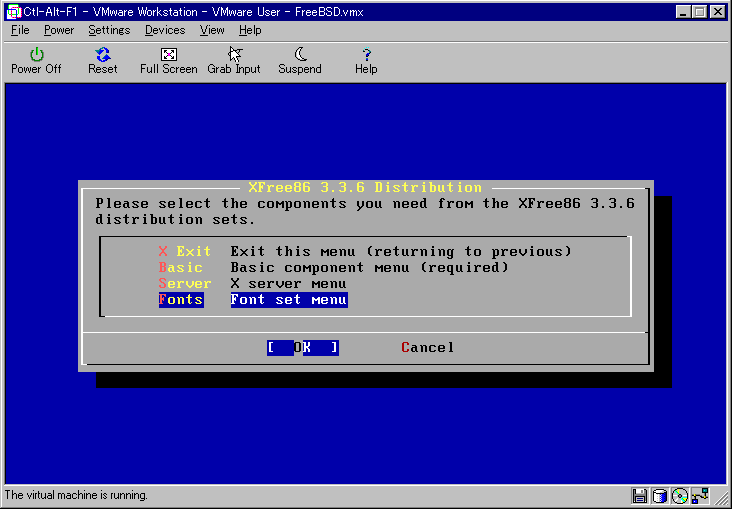Click the hard disk status bar icon
This screenshot has height=509, width=732.
tap(660, 496)
